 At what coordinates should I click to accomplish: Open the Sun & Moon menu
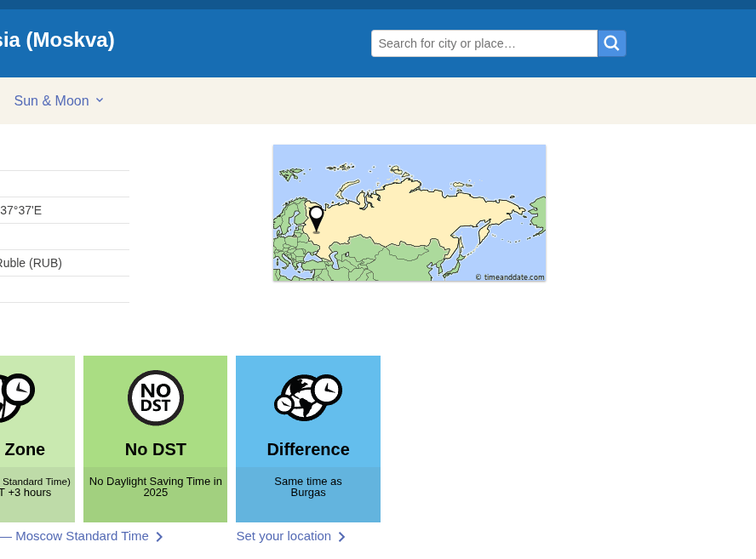point(59,100)
